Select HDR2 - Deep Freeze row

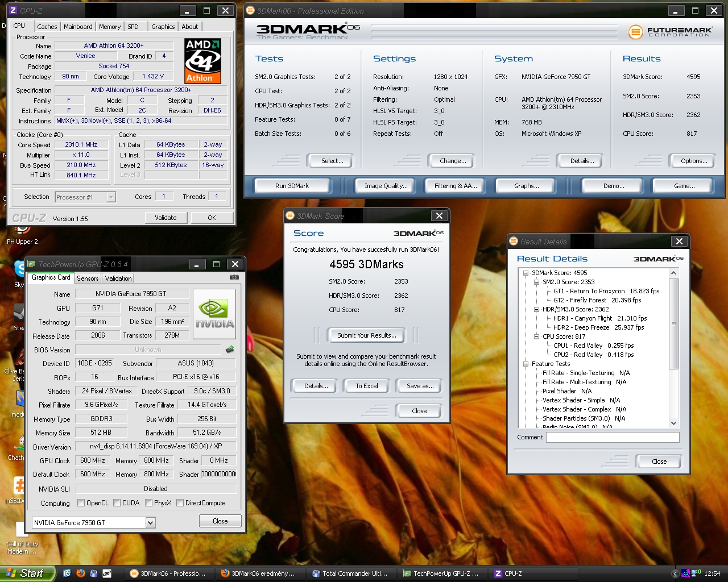pyautogui.click(x=599, y=327)
